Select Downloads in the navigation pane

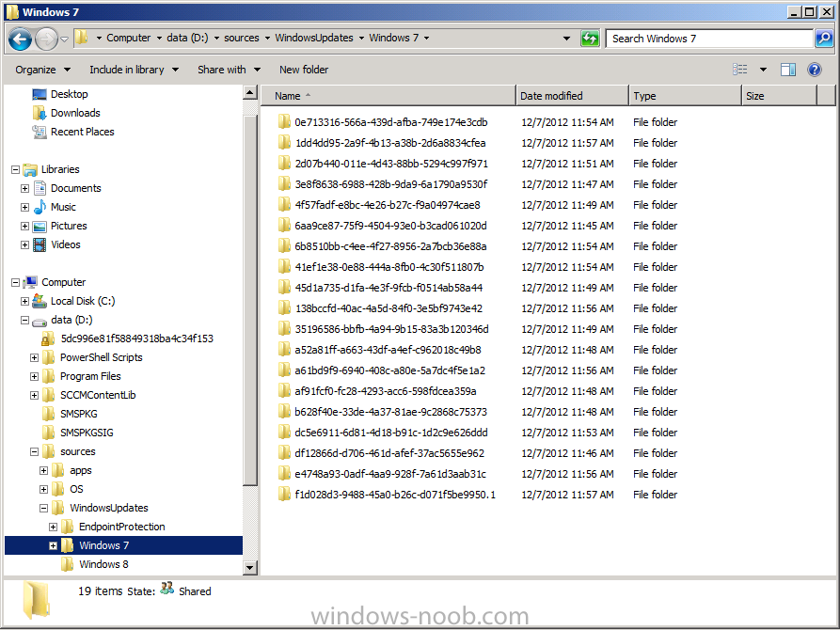pos(75,113)
